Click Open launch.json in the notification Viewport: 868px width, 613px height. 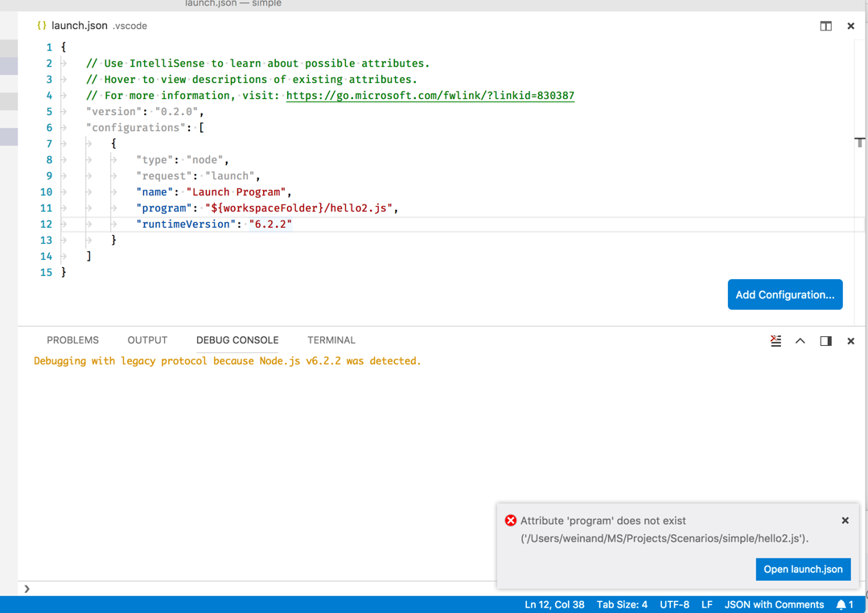point(803,569)
